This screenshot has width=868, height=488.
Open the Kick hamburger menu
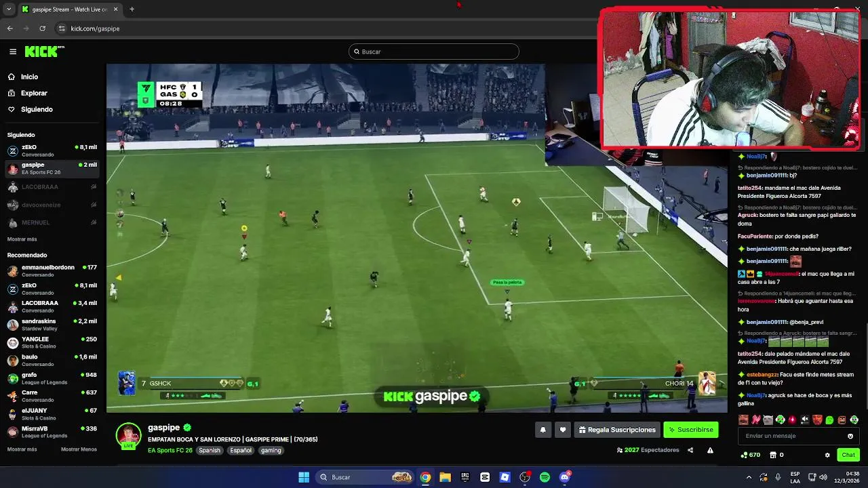pos(13,52)
